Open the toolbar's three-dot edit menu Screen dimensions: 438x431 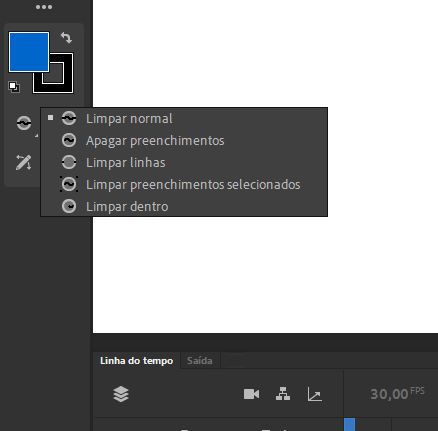(44, 7)
